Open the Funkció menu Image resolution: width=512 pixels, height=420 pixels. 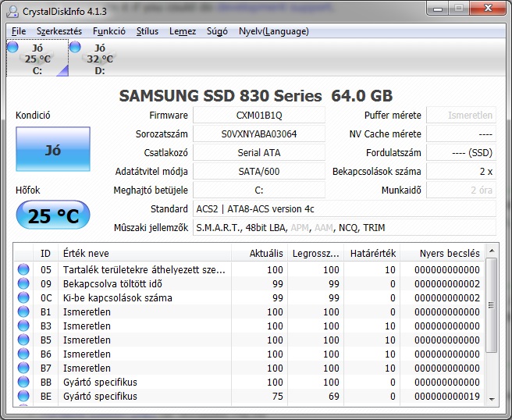109,31
